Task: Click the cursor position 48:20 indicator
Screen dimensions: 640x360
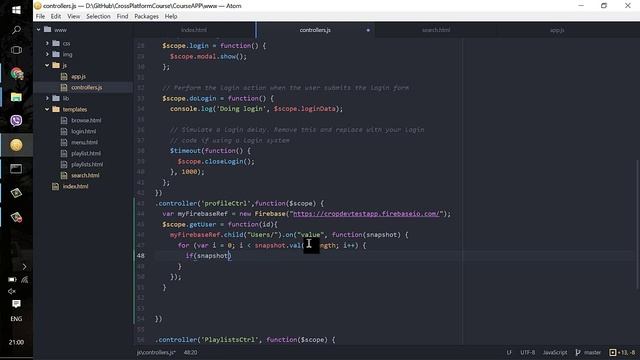Action: point(190,352)
